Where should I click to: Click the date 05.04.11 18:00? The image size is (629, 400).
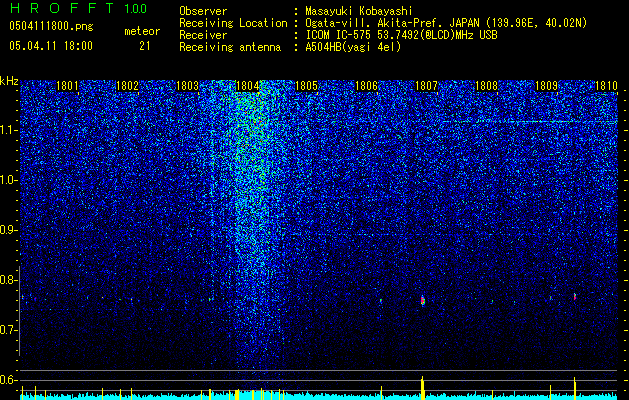[x=51, y=46]
